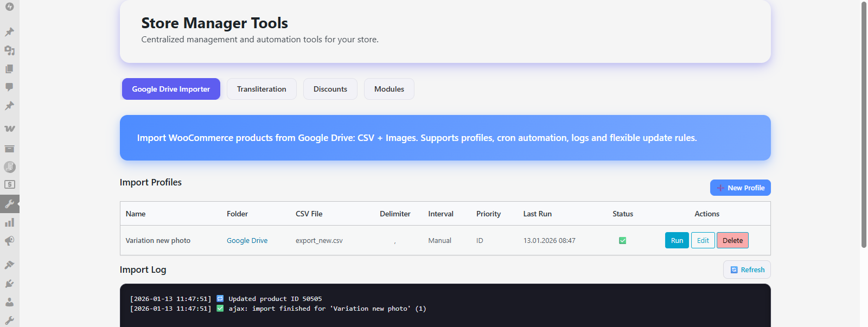Open the Analytics bar-chart sidebar icon
This screenshot has width=868, height=327.
coord(9,222)
